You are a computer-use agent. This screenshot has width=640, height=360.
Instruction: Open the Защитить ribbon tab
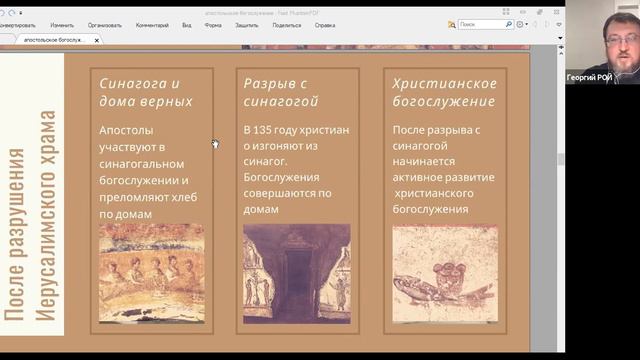[x=247, y=25]
